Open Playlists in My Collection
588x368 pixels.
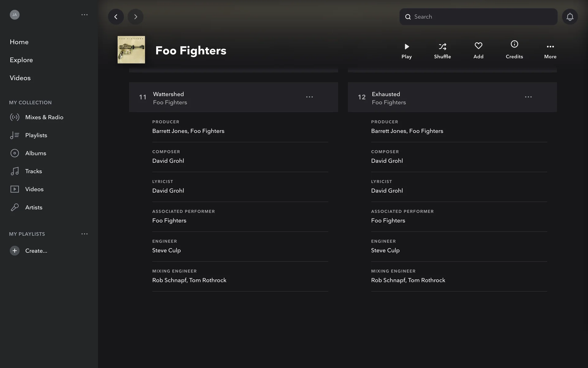[36, 135]
